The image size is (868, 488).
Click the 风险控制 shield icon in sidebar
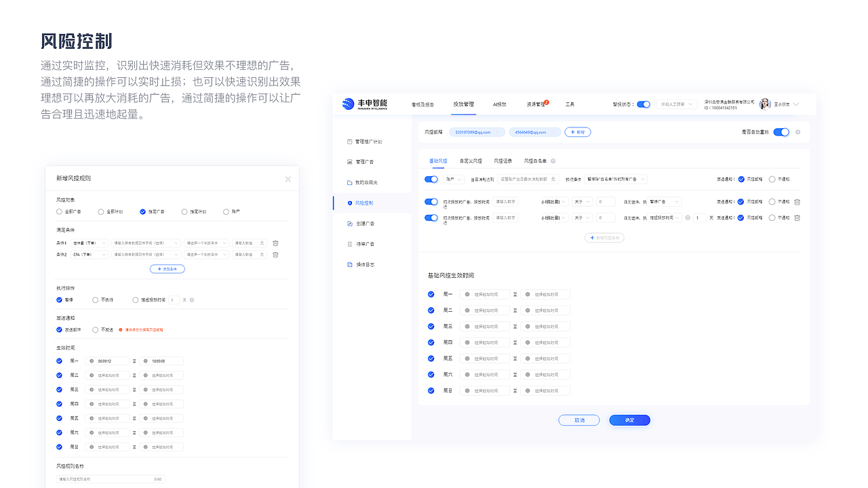click(350, 203)
